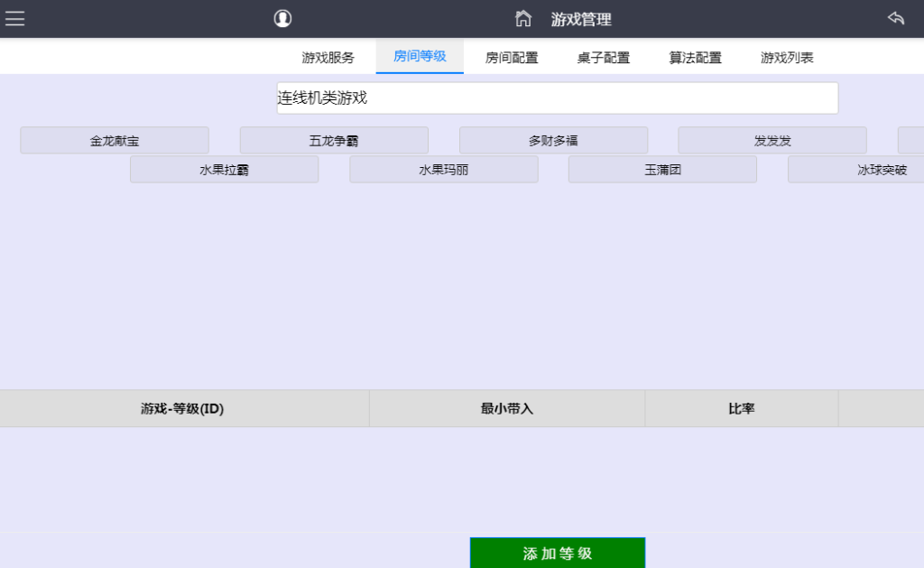This screenshot has width=924, height=568.
Task: Pick the 多财多福 game
Action: (x=553, y=140)
